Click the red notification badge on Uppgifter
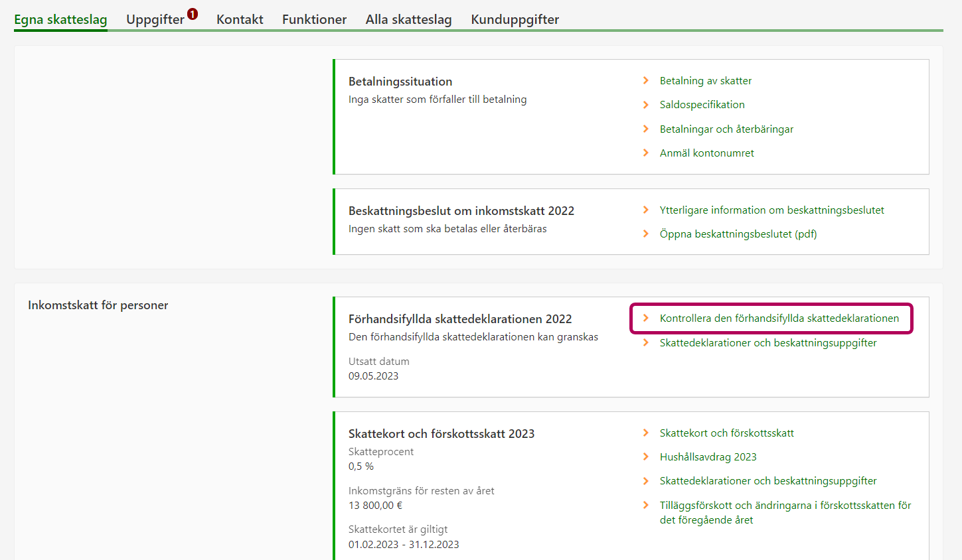The width and height of the screenshot is (962, 560). (193, 13)
